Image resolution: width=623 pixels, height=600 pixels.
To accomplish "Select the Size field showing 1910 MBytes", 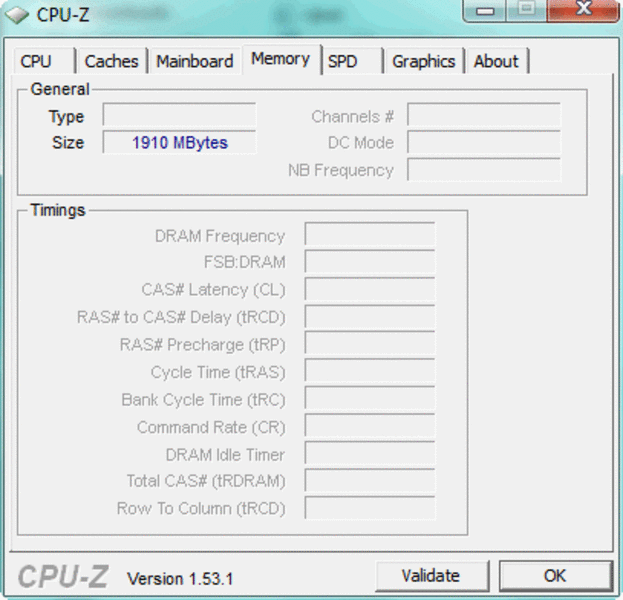I will click(x=179, y=143).
